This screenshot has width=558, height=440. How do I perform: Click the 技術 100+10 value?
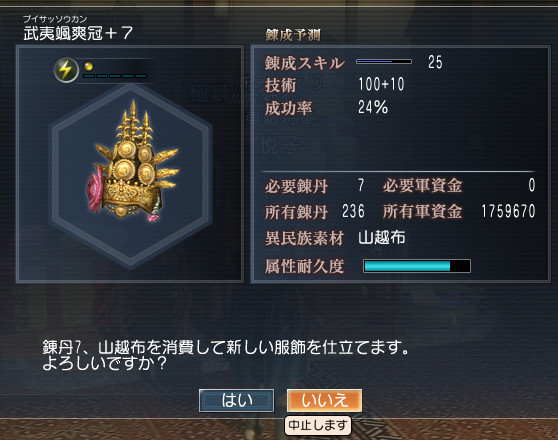381,84
